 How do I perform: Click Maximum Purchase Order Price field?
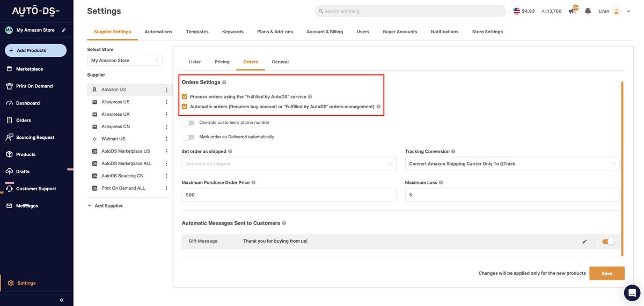coord(289,195)
